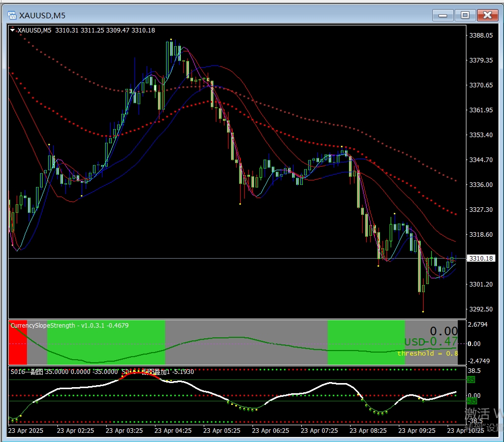The height and width of the screenshot is (442, 504).
Task: Click price scale value 3388.05
Action: [481, 36]
